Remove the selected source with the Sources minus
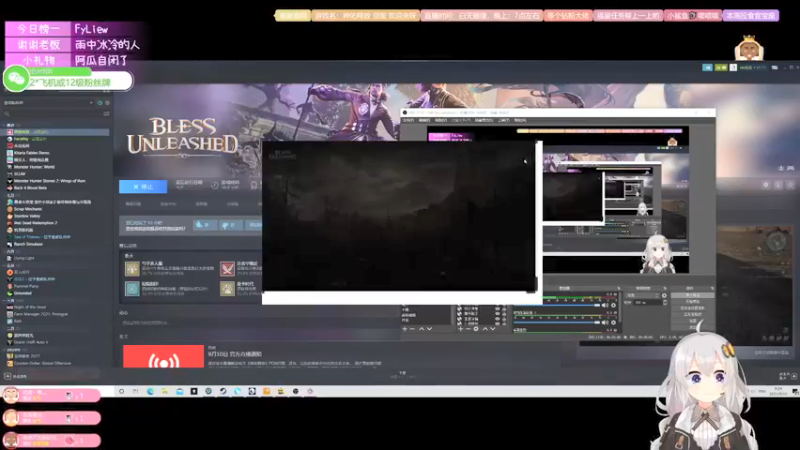The image size is (800, 450). tap(468, 329)
